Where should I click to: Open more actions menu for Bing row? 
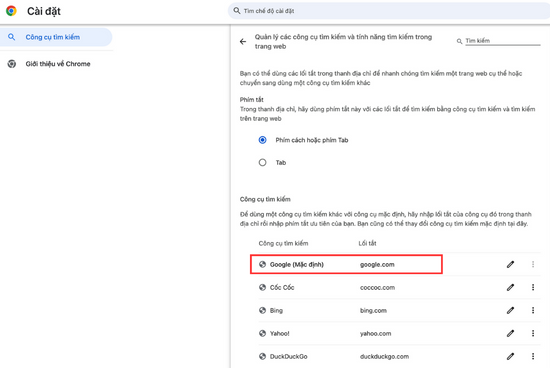click(533, 310)
